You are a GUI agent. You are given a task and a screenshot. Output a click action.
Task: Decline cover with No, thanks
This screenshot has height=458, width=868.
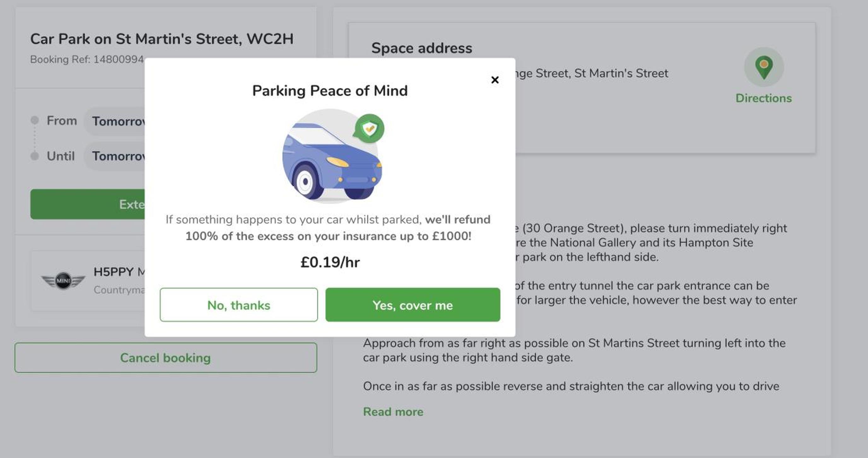tap(239, 305)
